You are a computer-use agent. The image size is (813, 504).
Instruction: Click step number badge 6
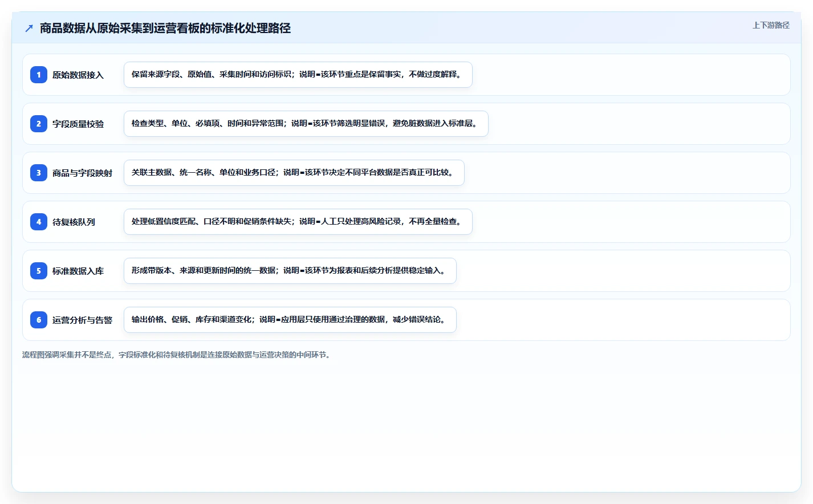click(39, 320)
